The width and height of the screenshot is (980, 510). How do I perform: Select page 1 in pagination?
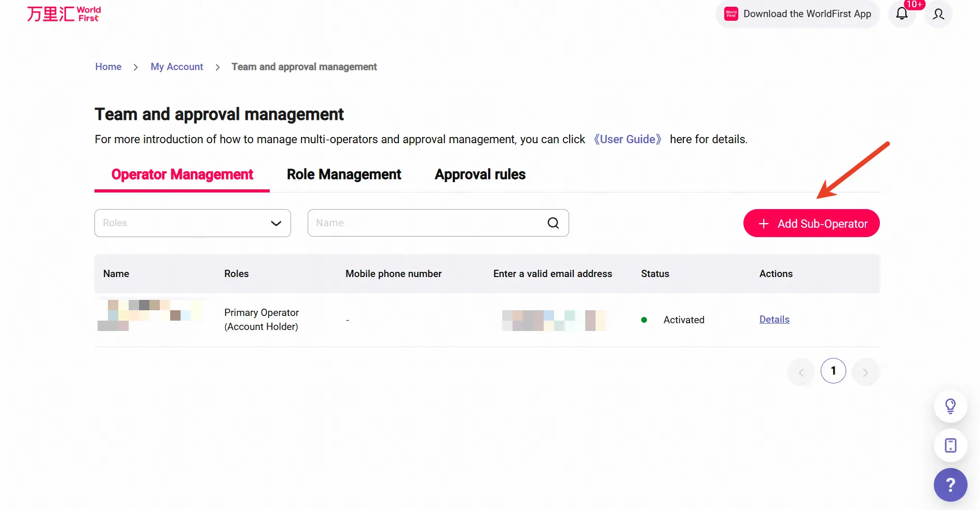833,371
